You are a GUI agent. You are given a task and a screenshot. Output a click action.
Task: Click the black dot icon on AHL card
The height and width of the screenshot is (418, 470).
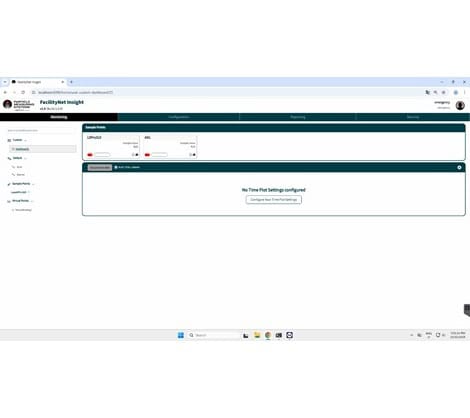click(x=194, y=155)
